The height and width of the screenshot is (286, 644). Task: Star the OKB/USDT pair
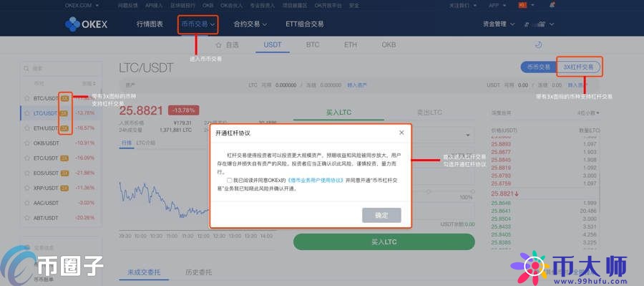(x=28, y=143)
